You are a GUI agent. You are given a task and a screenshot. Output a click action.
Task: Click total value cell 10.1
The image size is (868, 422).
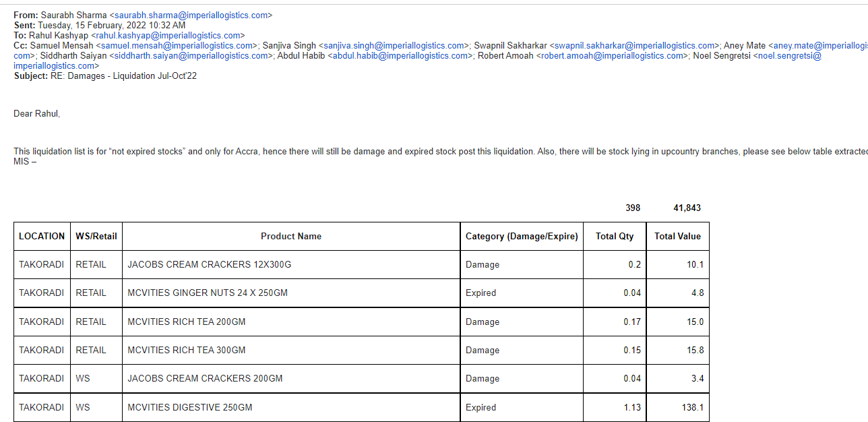pyautogui.click(x=677, y=265)
